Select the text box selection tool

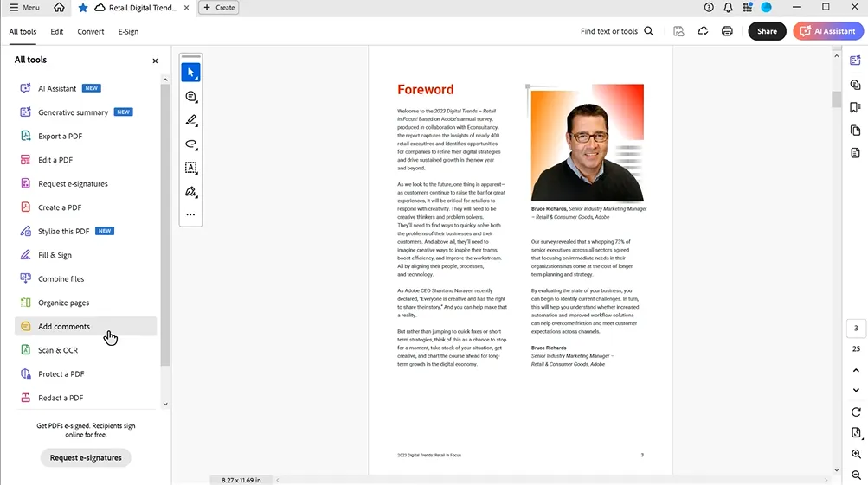191,168
